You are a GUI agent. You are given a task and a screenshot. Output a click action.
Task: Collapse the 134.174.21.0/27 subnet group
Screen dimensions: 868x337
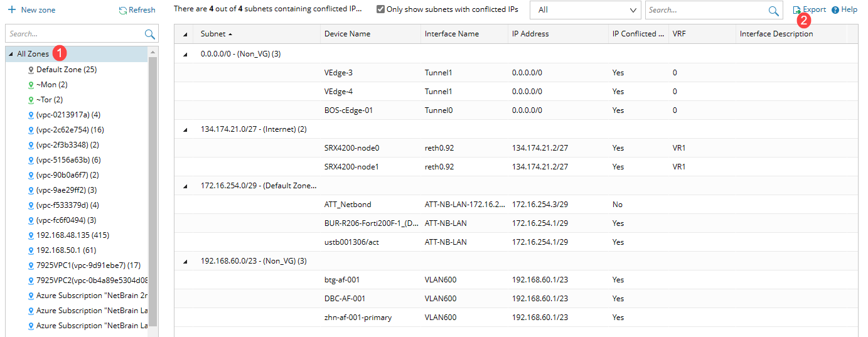pos(185,130)
